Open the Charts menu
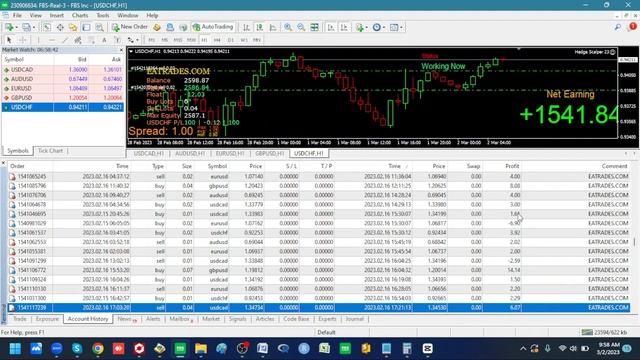 point(80,16)
